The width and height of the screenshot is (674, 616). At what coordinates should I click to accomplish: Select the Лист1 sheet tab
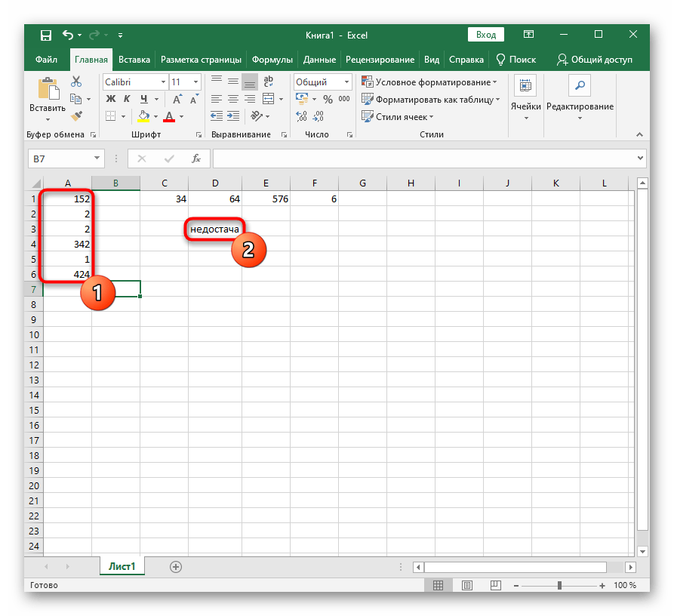point(122,567)
